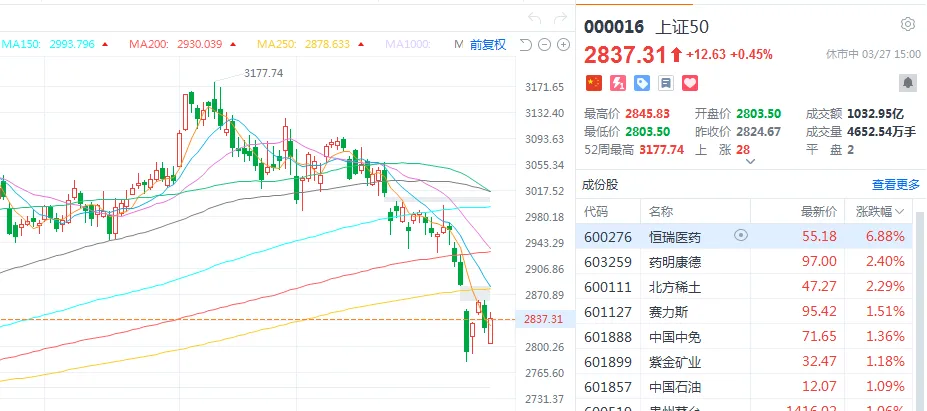Click the bell alert icon
This screenshot has height=411, width=927.
tap(908, 83)
